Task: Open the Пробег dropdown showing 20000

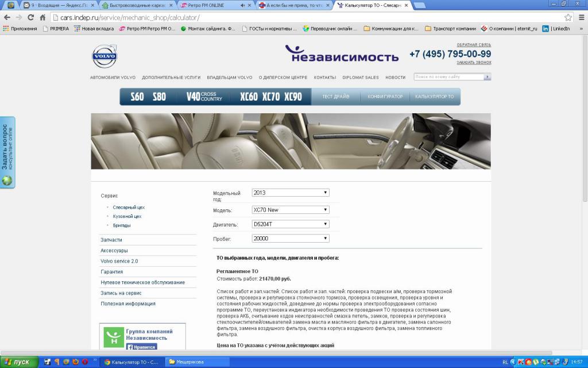Action: (x=291, y=239)
